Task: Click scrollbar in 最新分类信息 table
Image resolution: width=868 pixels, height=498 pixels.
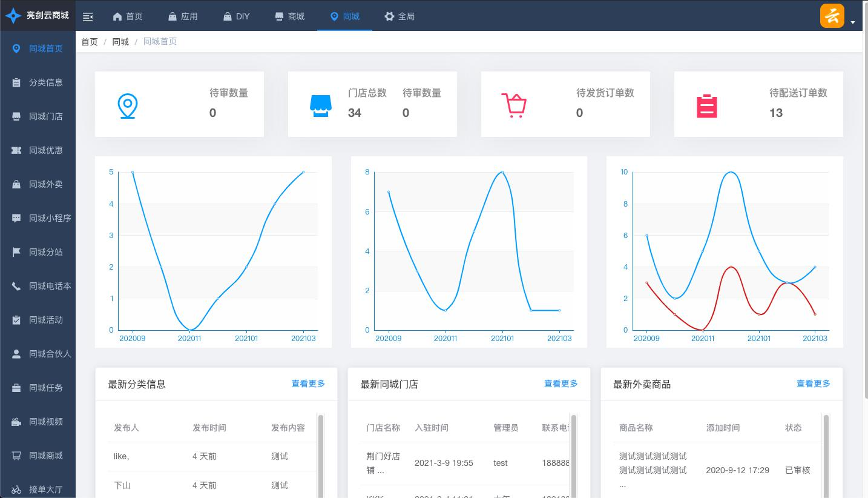Action: [321, 456]
